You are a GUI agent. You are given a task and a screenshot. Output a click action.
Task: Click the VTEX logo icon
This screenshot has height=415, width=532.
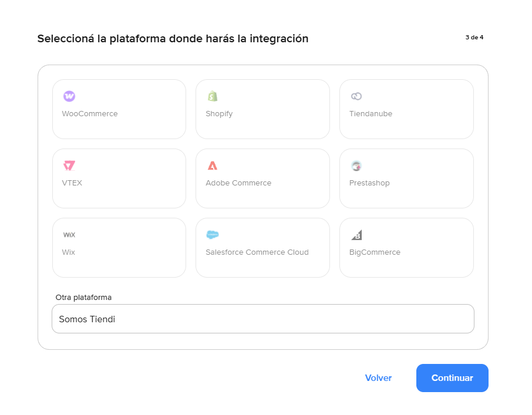(69, 166)
